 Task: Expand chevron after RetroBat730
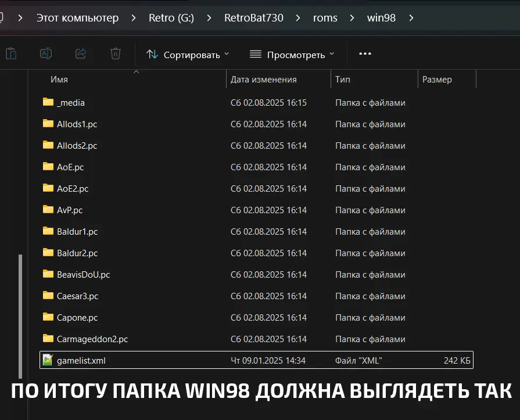[298, 18]
